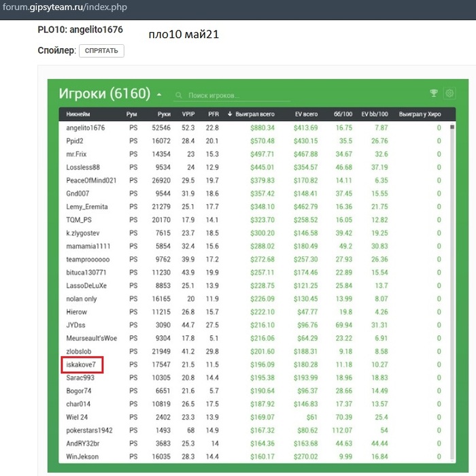Click the search magnifier icon
476x476 pixels.
point(179,96)
